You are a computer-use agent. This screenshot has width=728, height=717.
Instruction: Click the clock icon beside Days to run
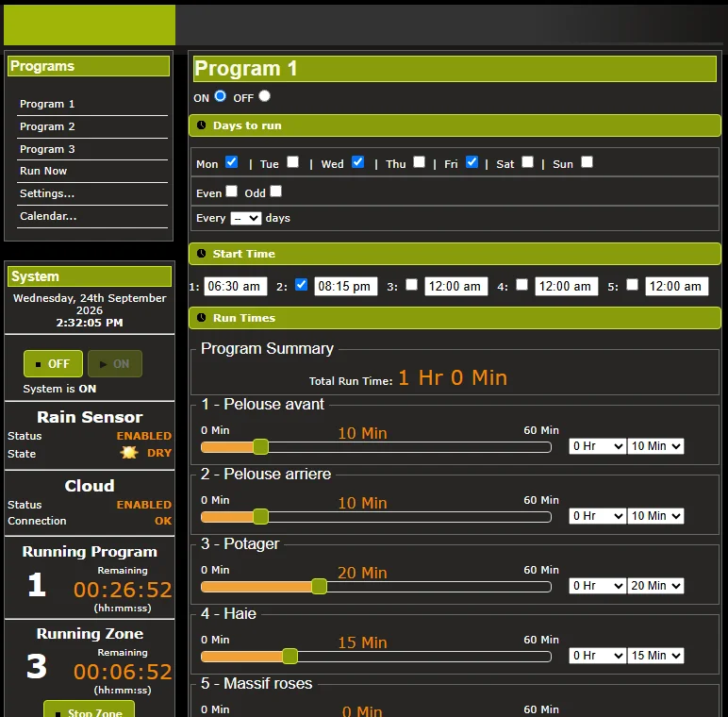tap(201, 125)
